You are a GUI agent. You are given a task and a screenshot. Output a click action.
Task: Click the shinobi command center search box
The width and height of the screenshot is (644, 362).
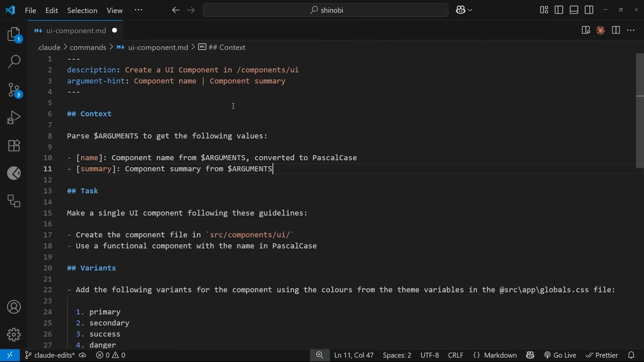tap(326, 10)
